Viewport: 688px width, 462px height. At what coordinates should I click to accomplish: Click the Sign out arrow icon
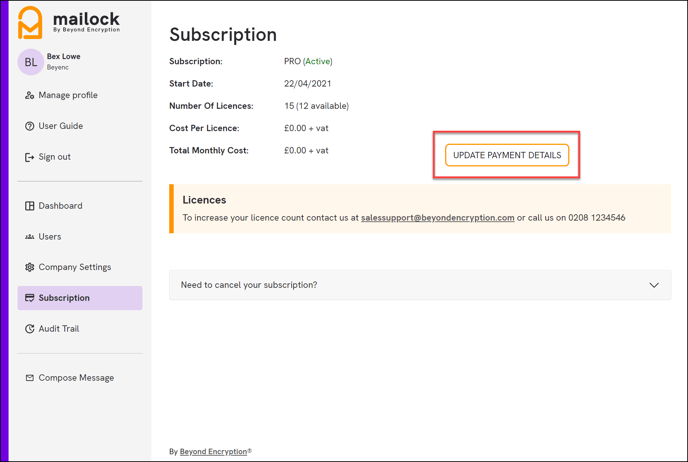pyautogui.click(x=29, y=157)
